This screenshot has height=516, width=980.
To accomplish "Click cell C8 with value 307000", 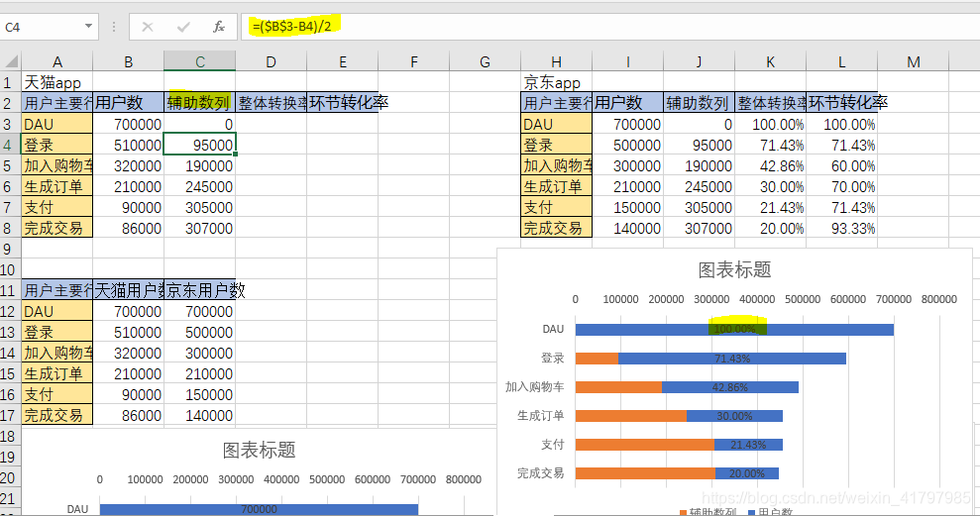I will click(200, 228).
